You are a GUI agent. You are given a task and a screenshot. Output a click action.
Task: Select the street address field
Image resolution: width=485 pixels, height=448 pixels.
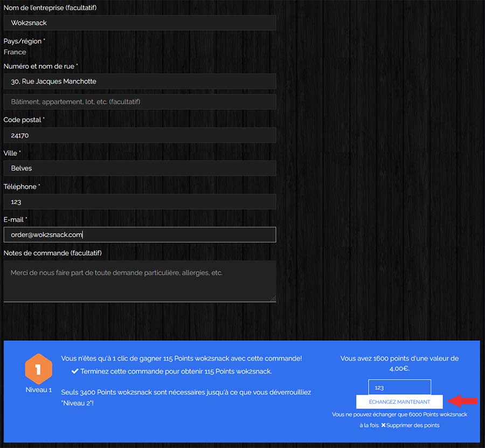(x=140, y=81)
